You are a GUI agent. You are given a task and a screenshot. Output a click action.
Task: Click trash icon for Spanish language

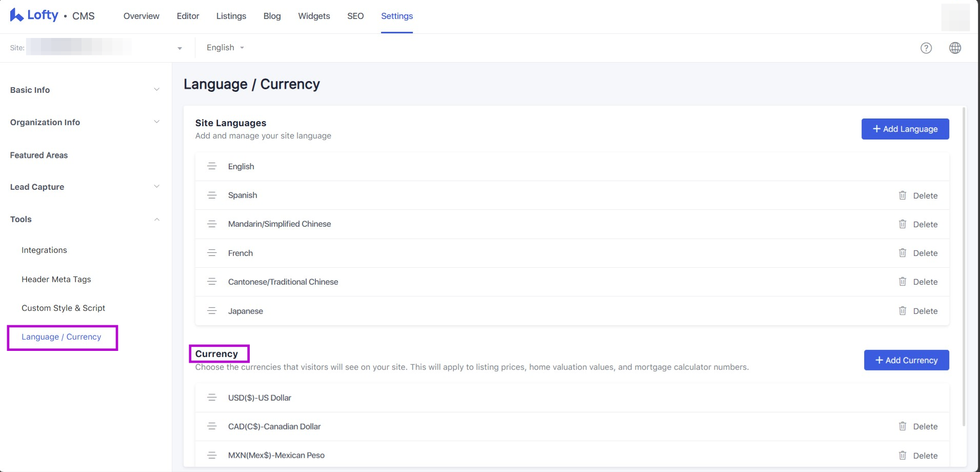click(902, 195)
